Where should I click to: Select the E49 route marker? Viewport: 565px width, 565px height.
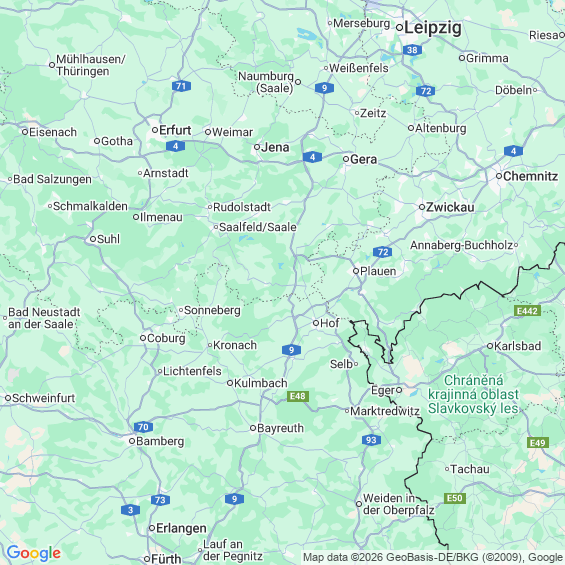(x=538, y=442)
